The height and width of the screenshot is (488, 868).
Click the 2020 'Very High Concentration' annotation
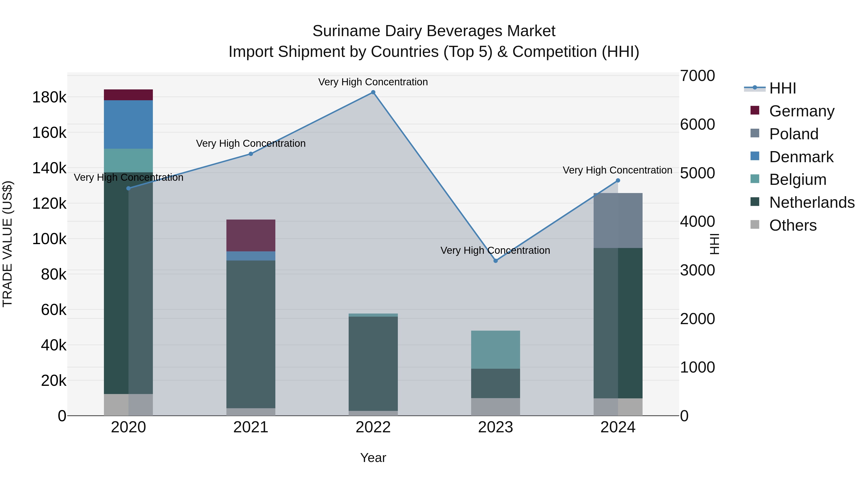(128, 177)
